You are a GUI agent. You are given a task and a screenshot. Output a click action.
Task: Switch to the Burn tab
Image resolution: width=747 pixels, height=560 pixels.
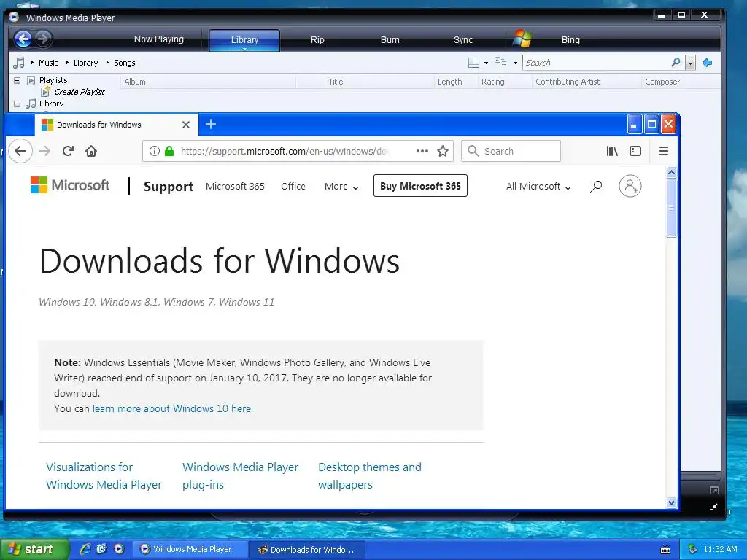coord(390,40)
